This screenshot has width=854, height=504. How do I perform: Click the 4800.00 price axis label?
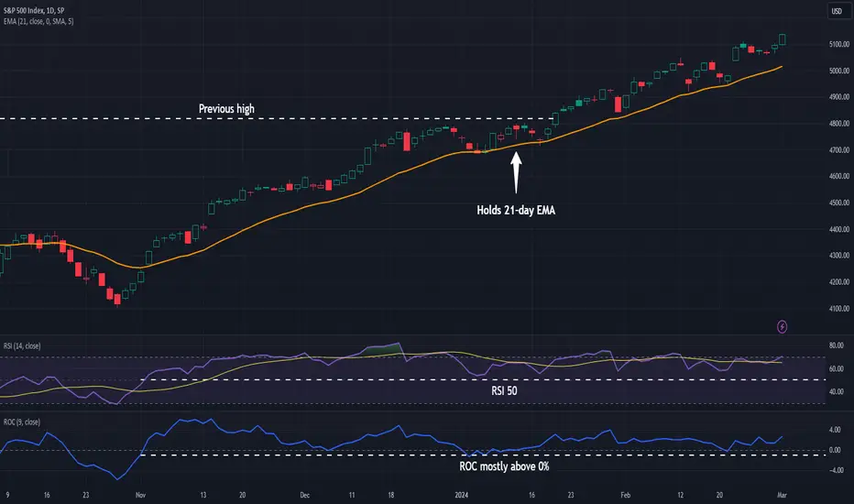[838, 124]
